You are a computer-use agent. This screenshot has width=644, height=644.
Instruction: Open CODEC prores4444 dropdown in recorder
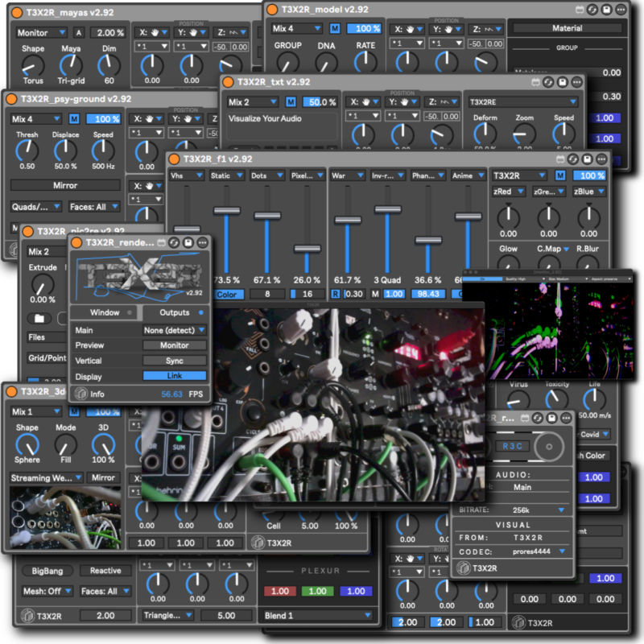(x=539, y=551)
